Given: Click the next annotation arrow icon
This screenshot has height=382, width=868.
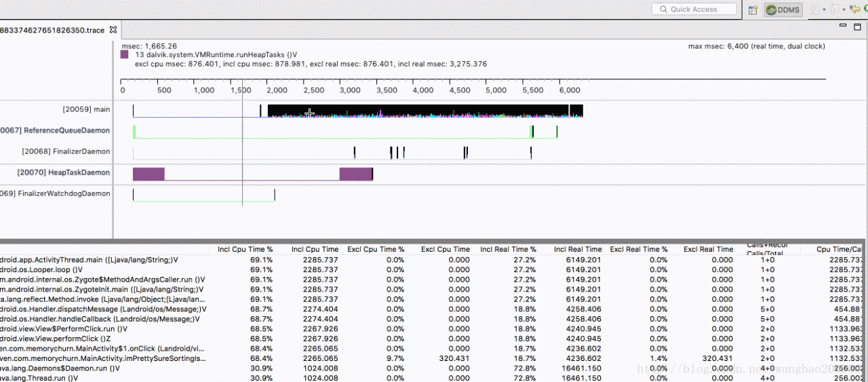Looking at the screenshot, I should (814, 9).
